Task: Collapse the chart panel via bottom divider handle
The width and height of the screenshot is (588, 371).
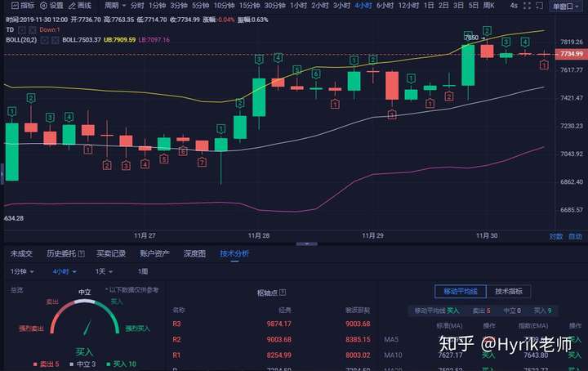Action: point(307,244)
